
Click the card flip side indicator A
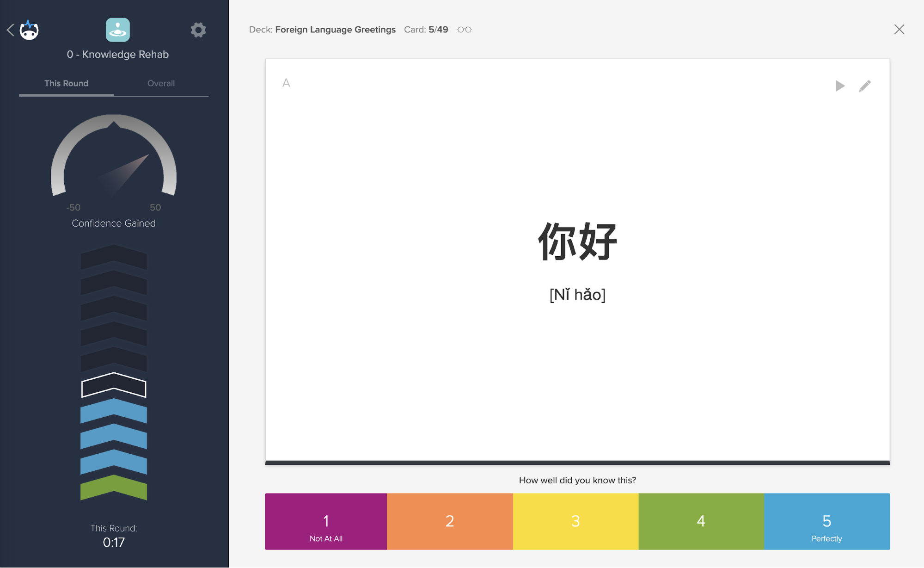click(287, 82)
